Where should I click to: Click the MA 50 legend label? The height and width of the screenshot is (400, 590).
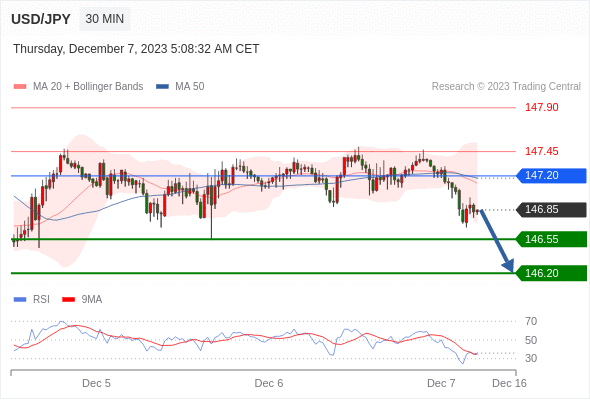point(190,87)
